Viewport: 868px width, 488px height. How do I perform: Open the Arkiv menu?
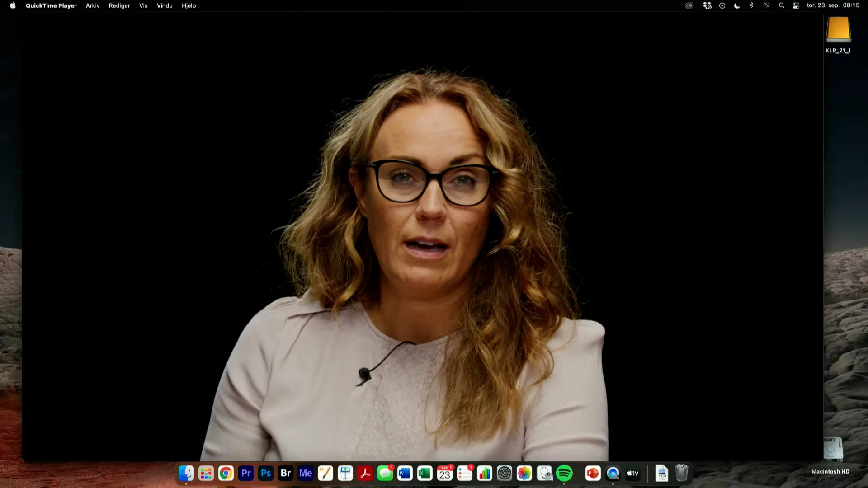point(93,5)
